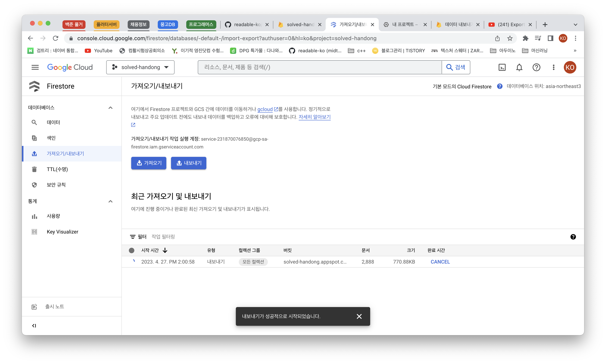Go back with the browser back arrow
The image size is (606, 364).
30,38
